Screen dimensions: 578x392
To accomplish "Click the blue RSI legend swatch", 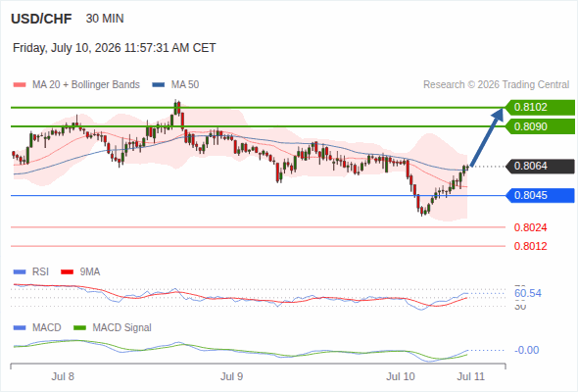I will pyautogui.click(x=20, y=272).
